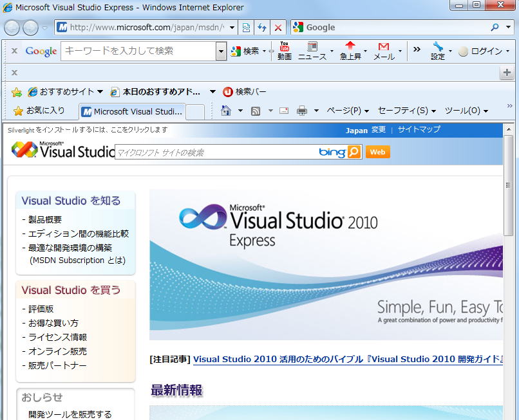Click the Home icon in command bar
Image resolution: width=519 pixels, height=420 pixels.
(226, 111)
